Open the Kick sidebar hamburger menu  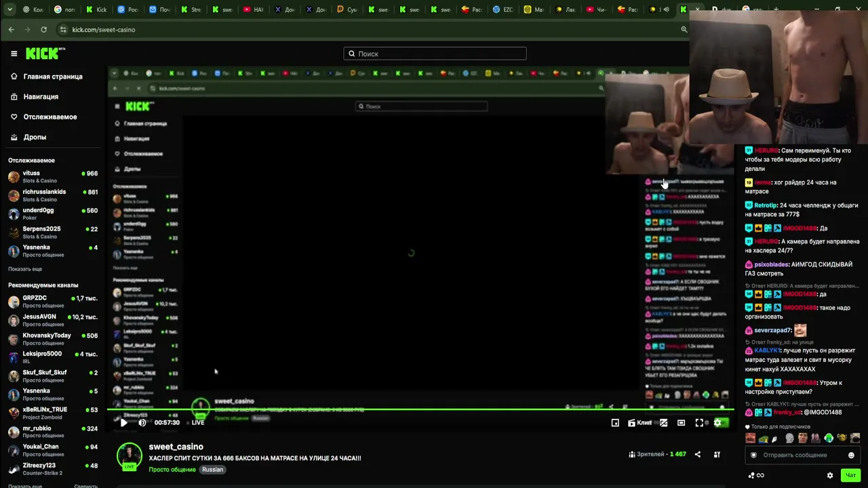click(14, 54)
